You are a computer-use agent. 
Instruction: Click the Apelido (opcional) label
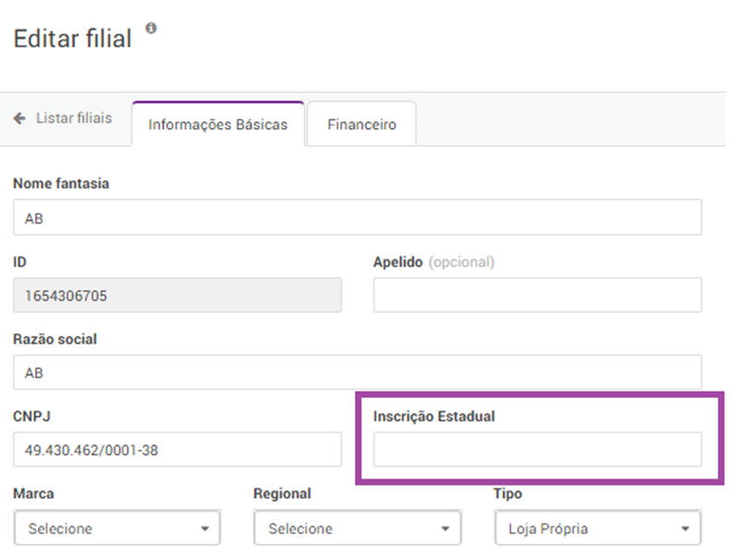pos(433,262)
